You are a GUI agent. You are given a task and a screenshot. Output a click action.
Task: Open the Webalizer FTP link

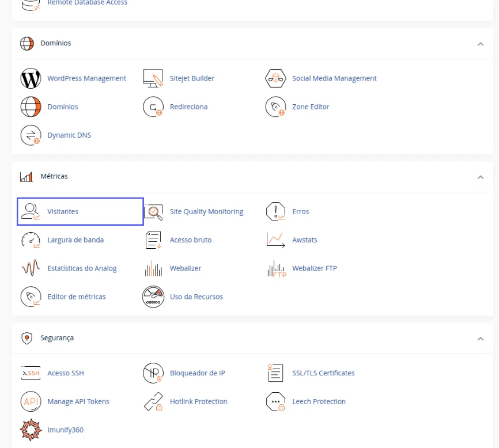[x=315, y=268]
